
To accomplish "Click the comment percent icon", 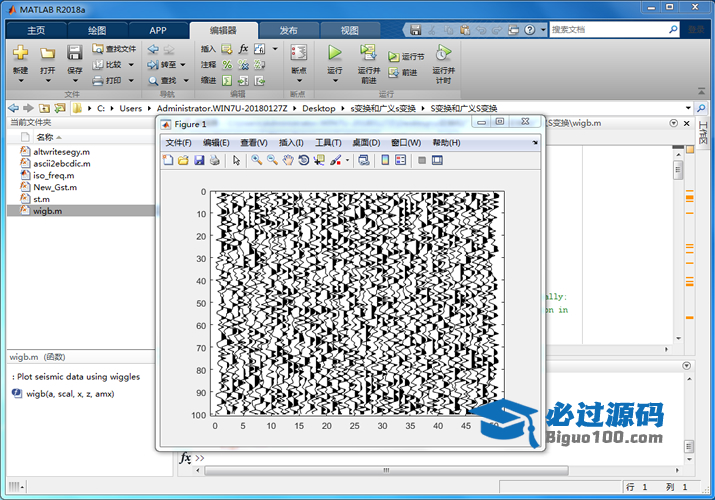I will click(x=227, y=65).
